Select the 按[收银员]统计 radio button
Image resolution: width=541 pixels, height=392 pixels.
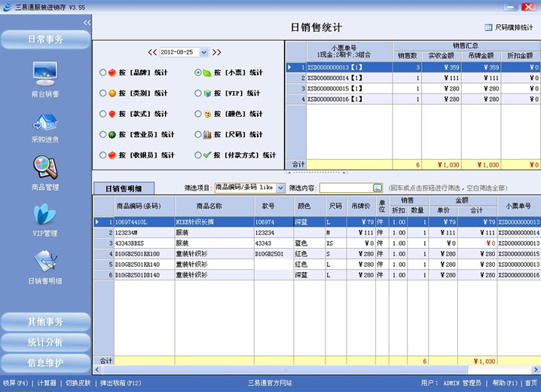click(x=102, y=155)
